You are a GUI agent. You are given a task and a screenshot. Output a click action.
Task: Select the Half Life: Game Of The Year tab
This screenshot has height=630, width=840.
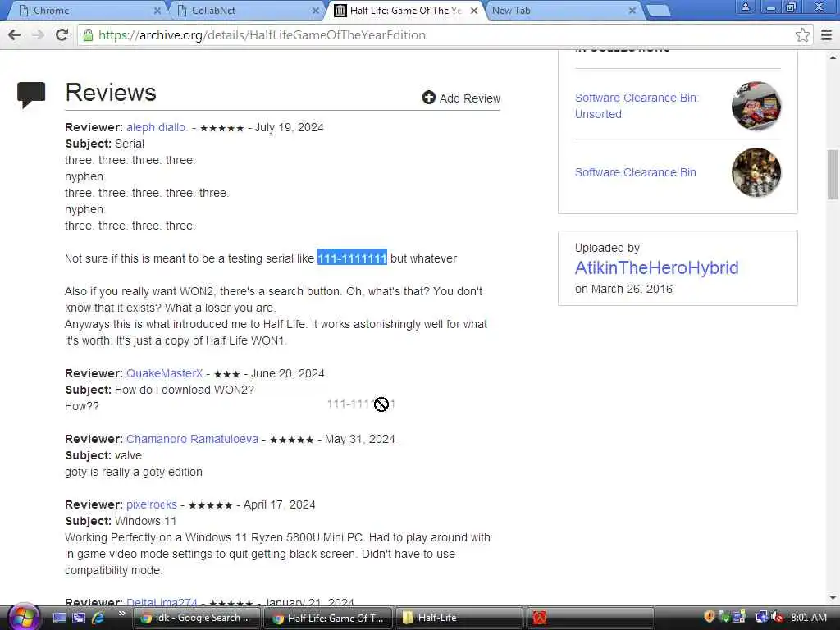click(x=404, y=10)
